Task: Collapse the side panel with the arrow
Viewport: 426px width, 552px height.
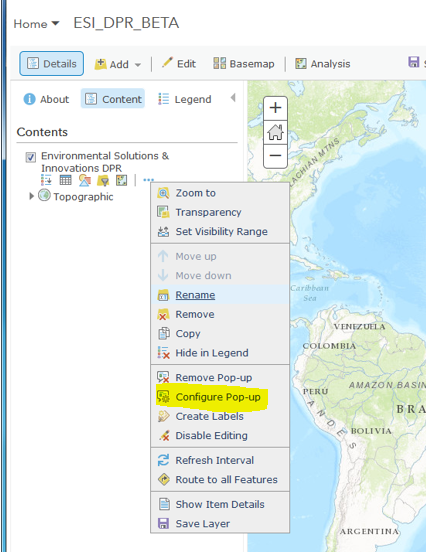Action: tap(233, 98)
